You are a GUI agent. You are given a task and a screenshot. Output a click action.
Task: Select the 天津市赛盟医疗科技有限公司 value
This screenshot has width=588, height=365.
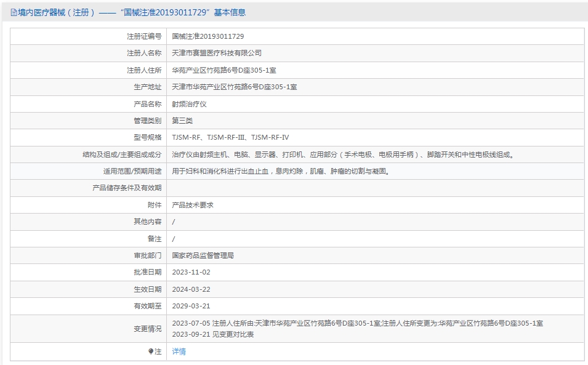point(217,53)
